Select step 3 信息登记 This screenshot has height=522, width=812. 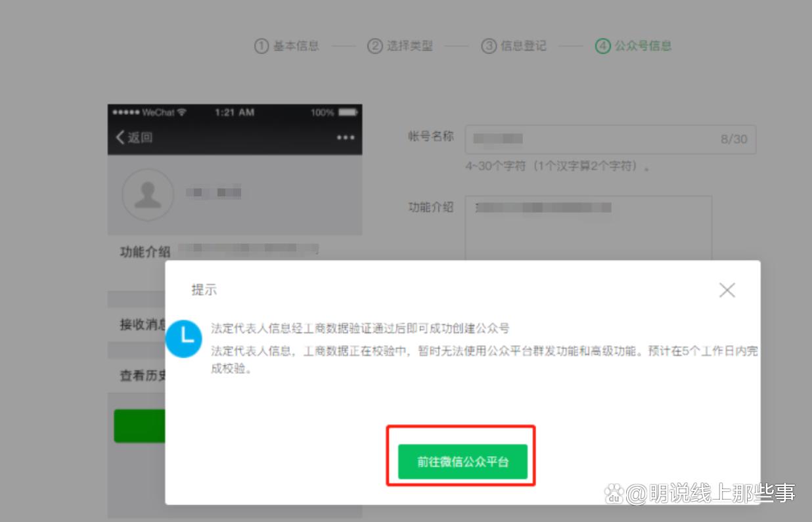[514, 46]
